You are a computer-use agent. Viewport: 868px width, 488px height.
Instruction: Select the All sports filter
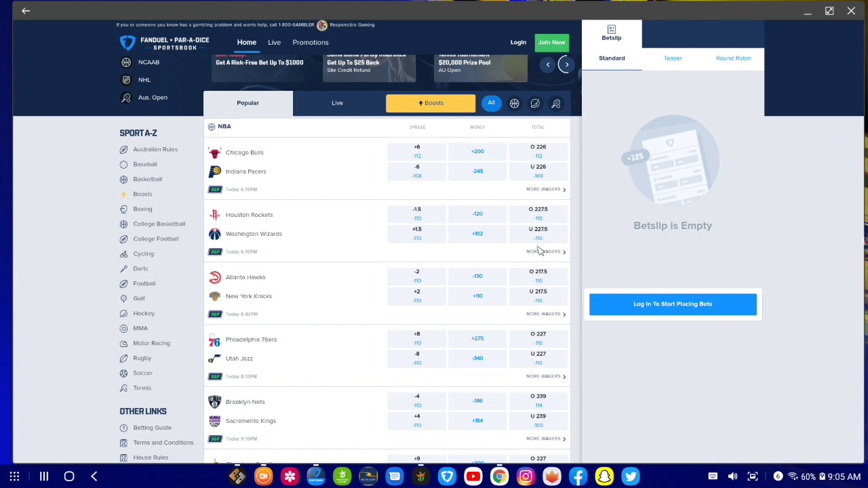[x=491, y=103]
